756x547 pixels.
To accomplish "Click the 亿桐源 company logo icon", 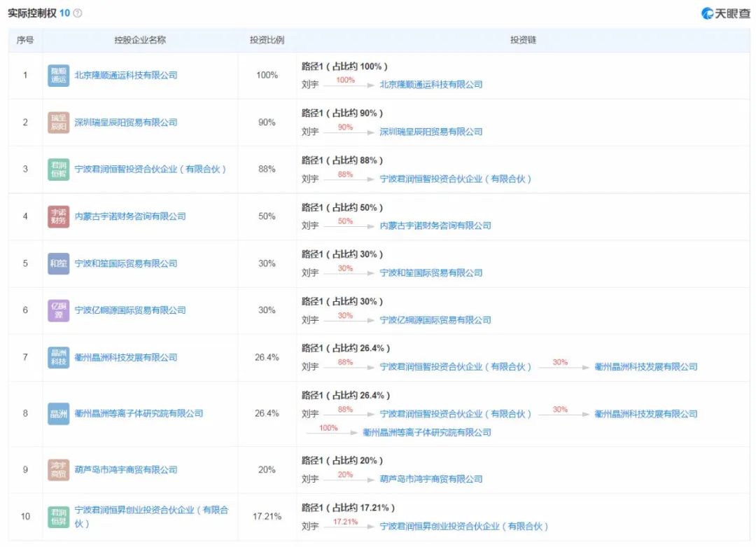I will pos(58,310).
